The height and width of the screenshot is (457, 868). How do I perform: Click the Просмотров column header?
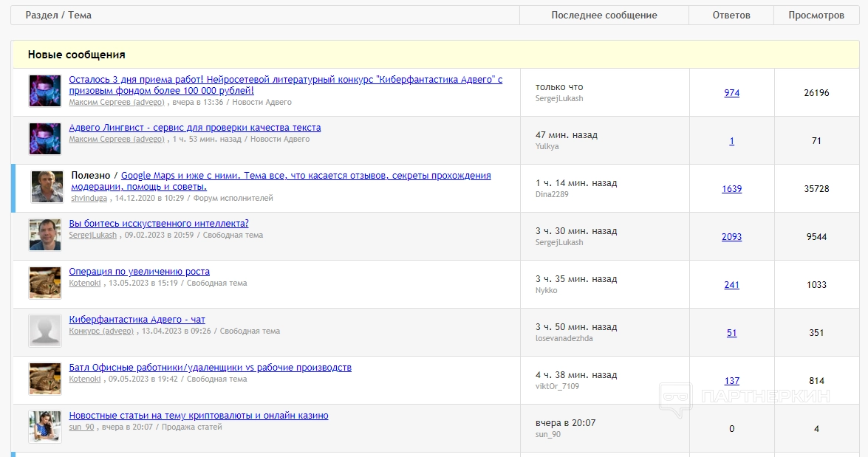(816, 16)
